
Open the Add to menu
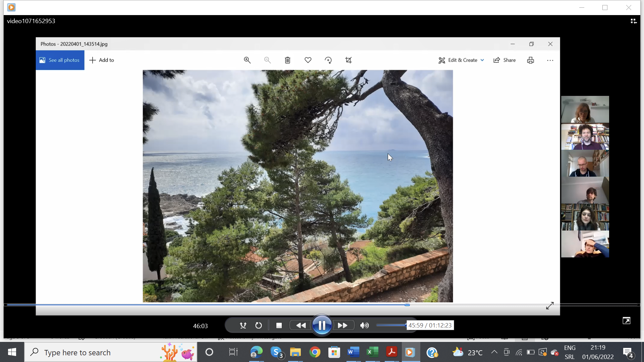tap(102, 60)
